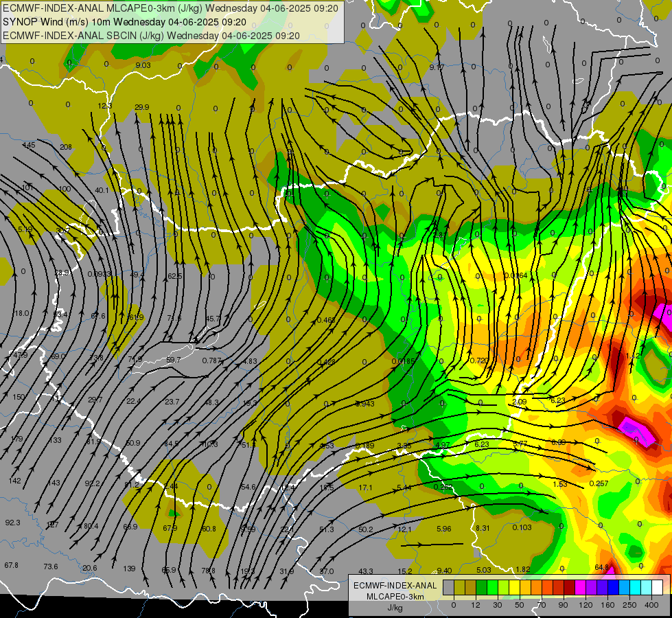This screenshot has height=618, width=672.
Task: Click the legend label ECMWF-INDEX-ANAL
Action: (395, 586)
